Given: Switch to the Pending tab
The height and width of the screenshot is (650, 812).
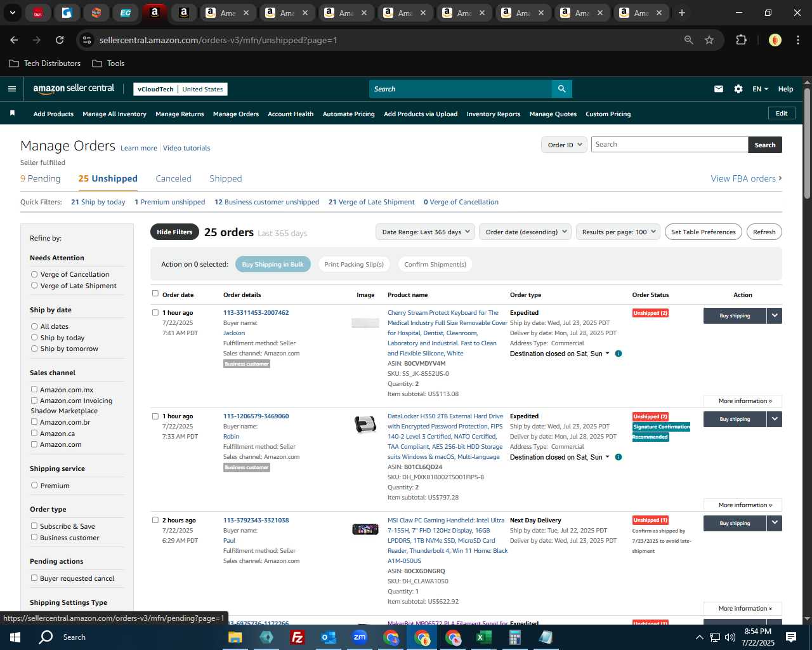Looking at the screenshot, I should click(x=41, y=178).
